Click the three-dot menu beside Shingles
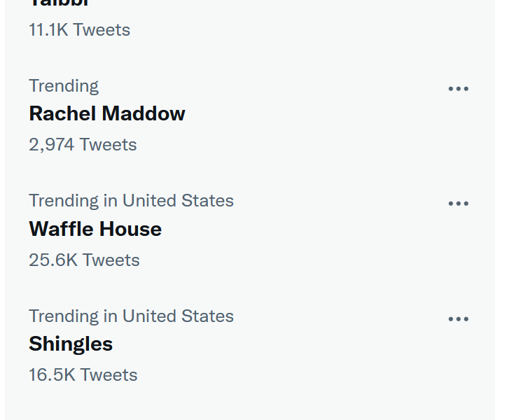 click(x=458, y=319)
